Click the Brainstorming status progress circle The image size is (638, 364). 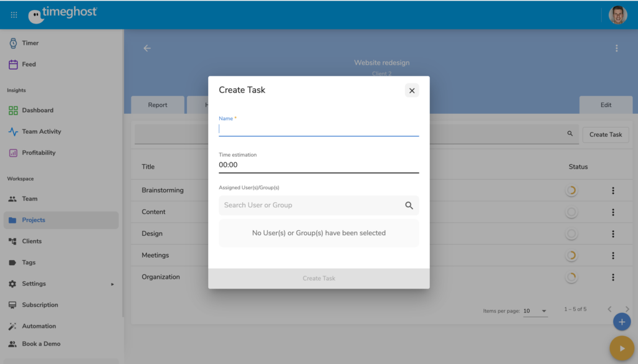pos(571,191)
